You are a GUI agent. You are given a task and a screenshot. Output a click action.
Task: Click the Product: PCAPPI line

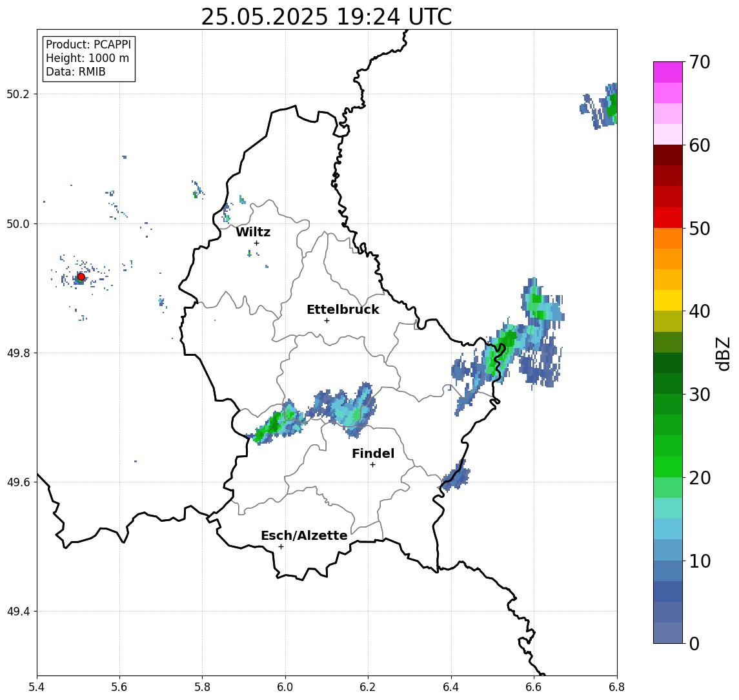pyautogui.click(x=88, y=45)
